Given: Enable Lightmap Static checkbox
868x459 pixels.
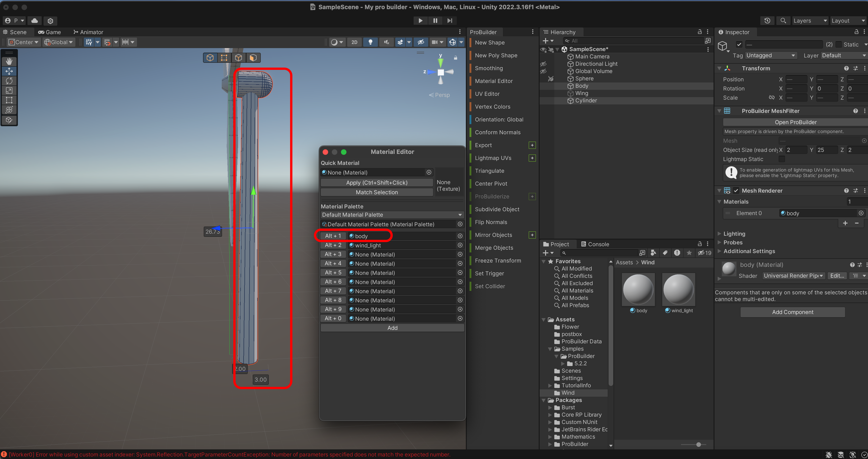Looking at the screenshot, I should click(782, 159).
